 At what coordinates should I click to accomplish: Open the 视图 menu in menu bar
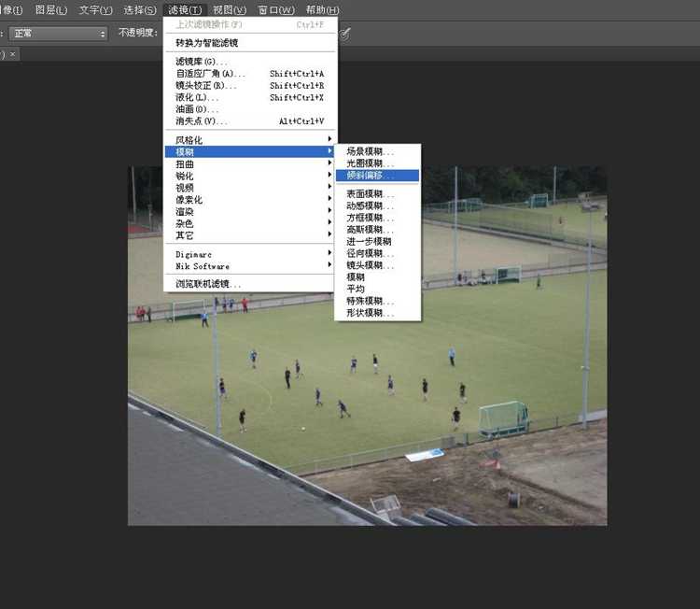[229, 10]
